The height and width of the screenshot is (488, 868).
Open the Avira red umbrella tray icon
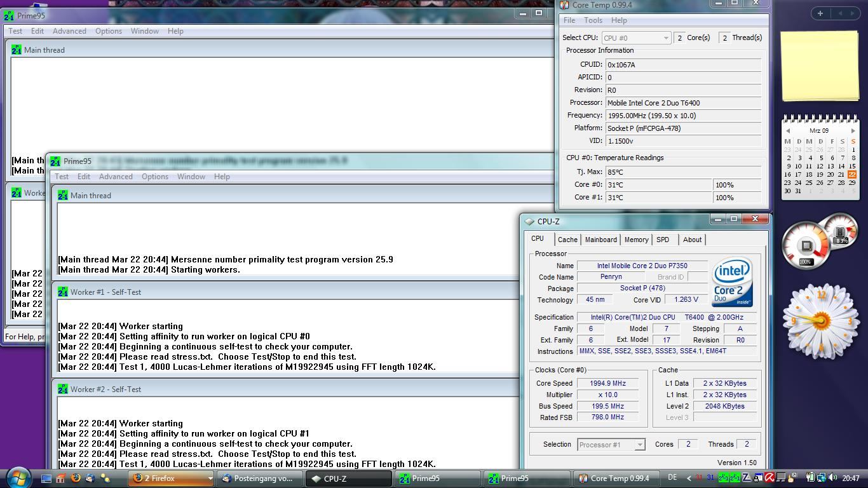(770, 478)
